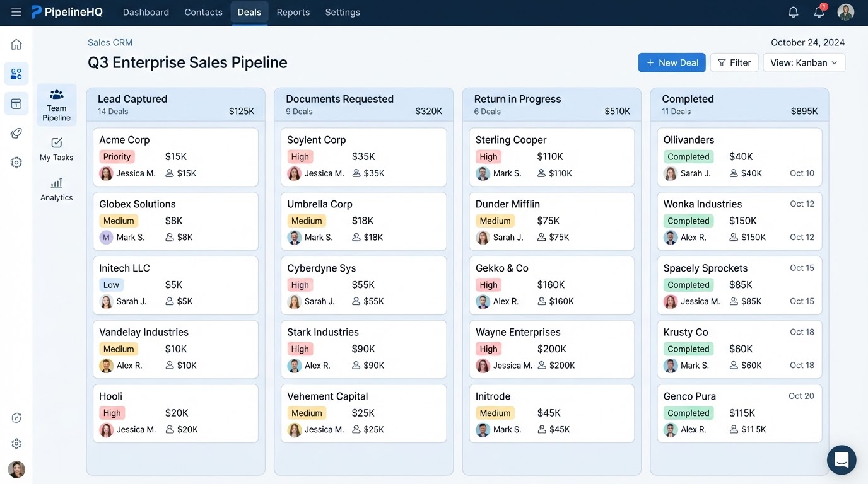Go to Dashboard tab
868x484 pixels.
click(146, 12)
